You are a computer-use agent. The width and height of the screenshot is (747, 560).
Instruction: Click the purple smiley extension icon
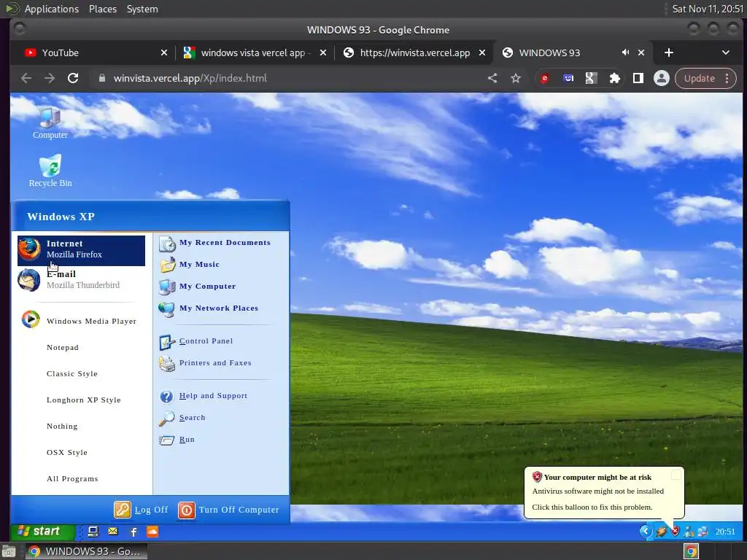568,78
